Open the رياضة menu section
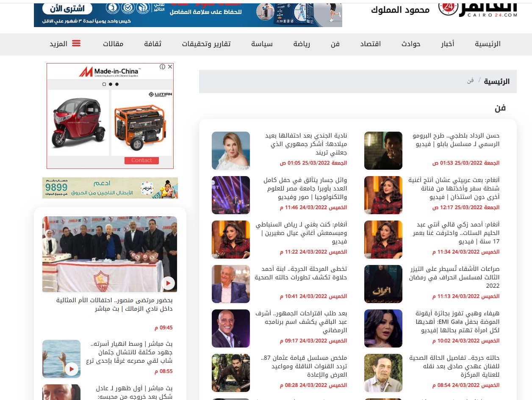This screenshot has height=400, width=532. point(302,44)
